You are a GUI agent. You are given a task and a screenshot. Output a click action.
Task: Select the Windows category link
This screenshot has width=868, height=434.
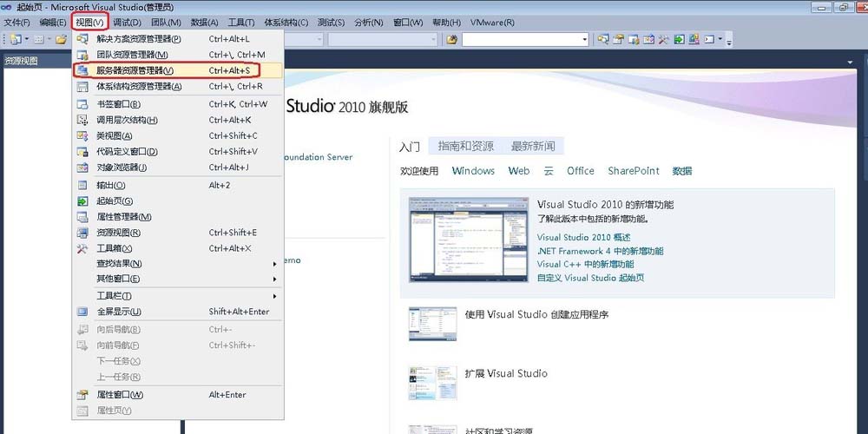[x=473, y=171]
